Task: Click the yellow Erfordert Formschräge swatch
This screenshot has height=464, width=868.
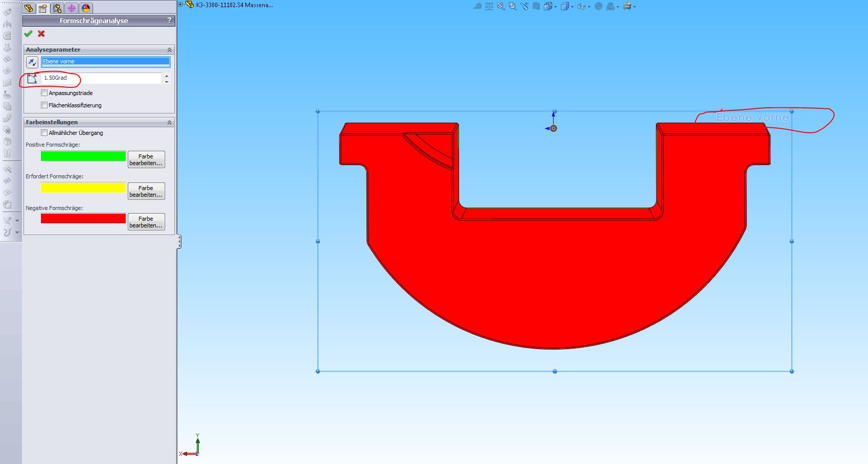Action: point(83,188)
